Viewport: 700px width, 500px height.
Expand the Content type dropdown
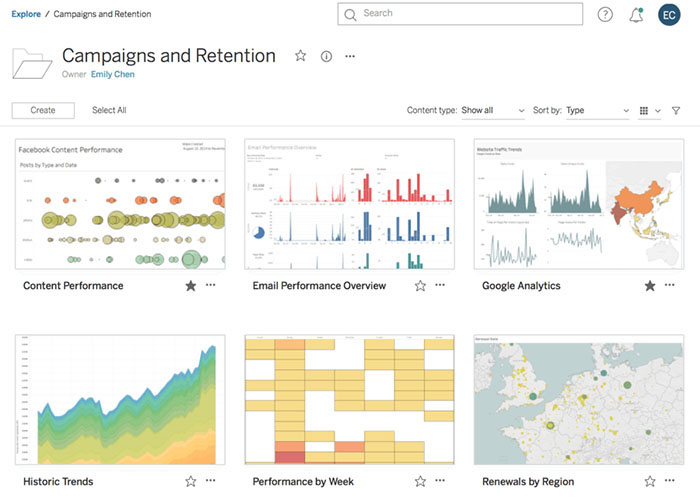pos(492,111)
